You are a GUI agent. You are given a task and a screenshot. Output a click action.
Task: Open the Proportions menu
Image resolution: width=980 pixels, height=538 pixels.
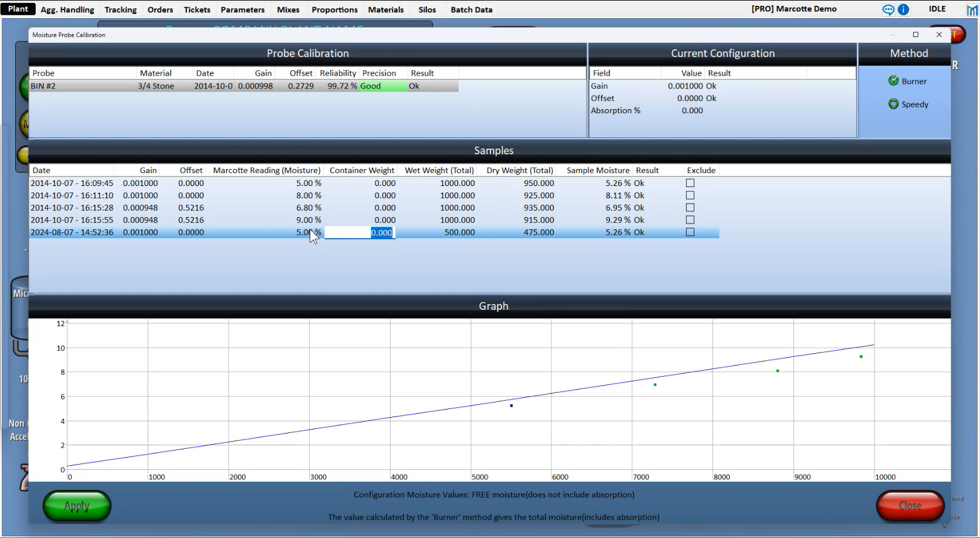pos(334,10)
